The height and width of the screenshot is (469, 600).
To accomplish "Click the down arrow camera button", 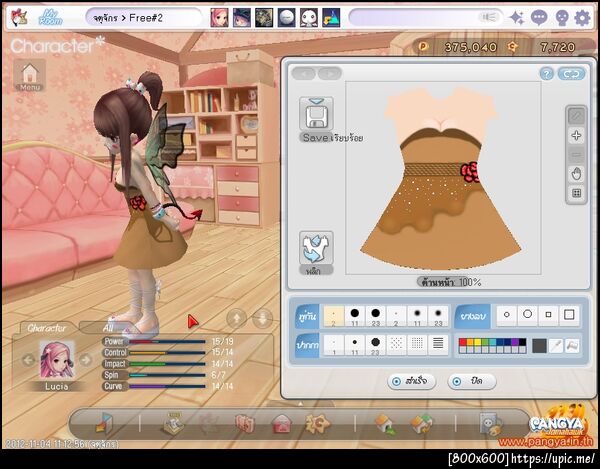I will click(263, 318).
